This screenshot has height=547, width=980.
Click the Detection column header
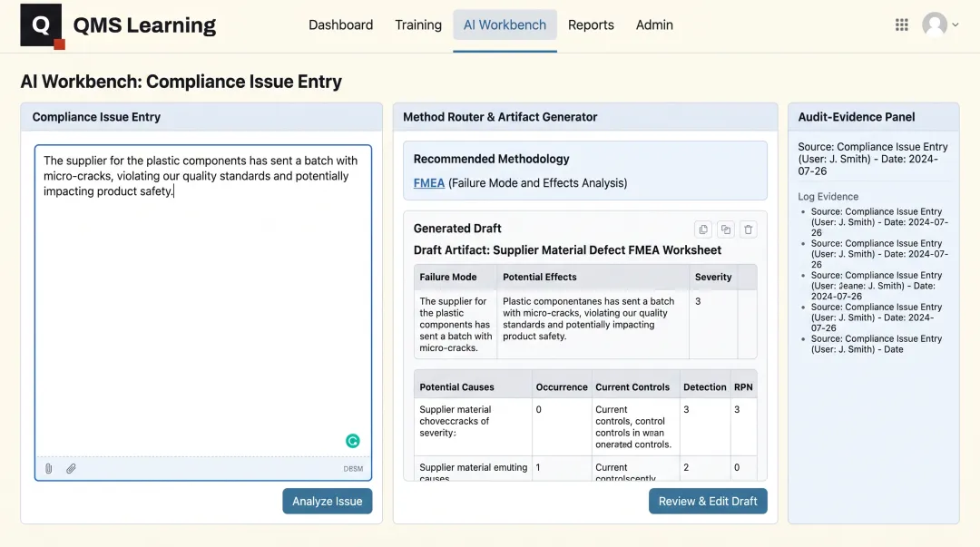pos(704,387)
